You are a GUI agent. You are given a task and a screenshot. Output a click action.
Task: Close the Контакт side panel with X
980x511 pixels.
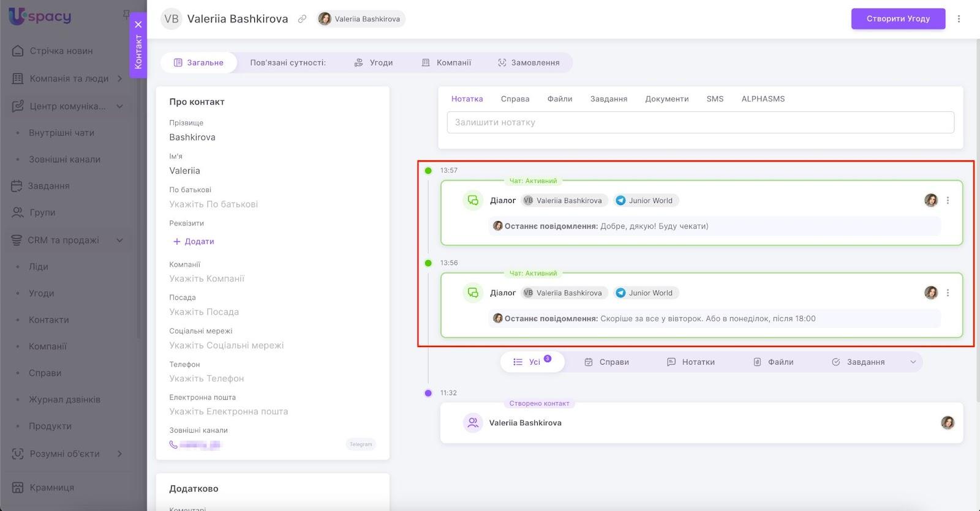point(138,24)
